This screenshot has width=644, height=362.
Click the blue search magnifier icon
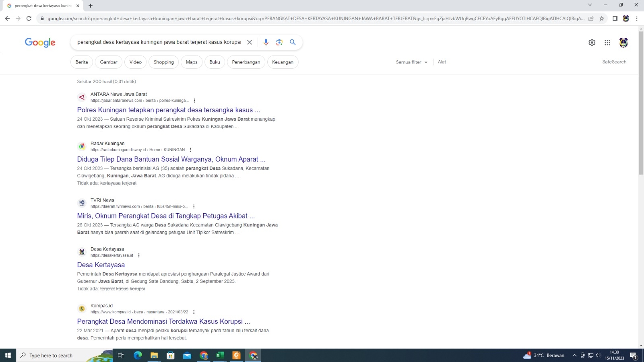pyautogui.click(x=293, y=42)
